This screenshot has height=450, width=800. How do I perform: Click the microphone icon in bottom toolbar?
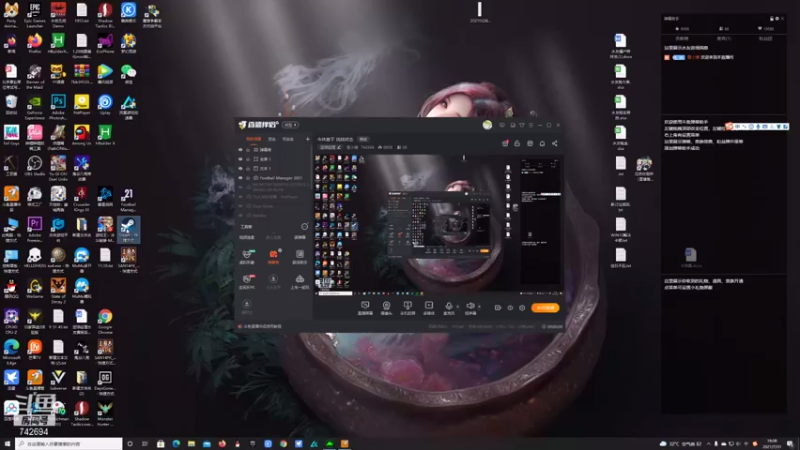pos(448,307)
